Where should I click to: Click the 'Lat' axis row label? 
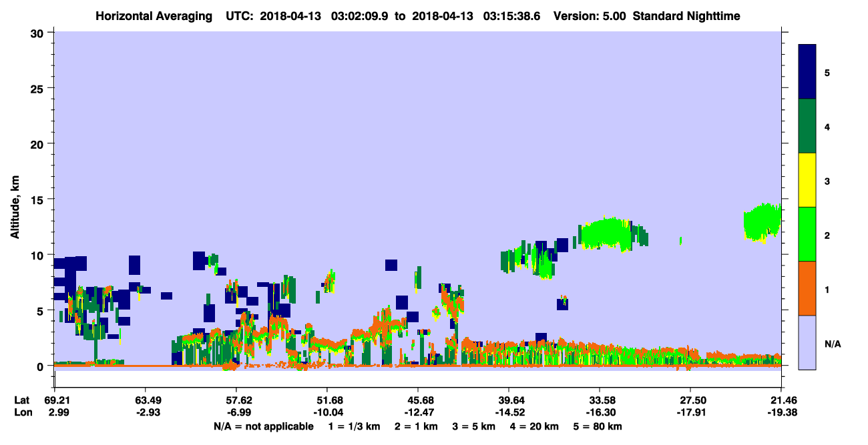[x=22, y=400]
